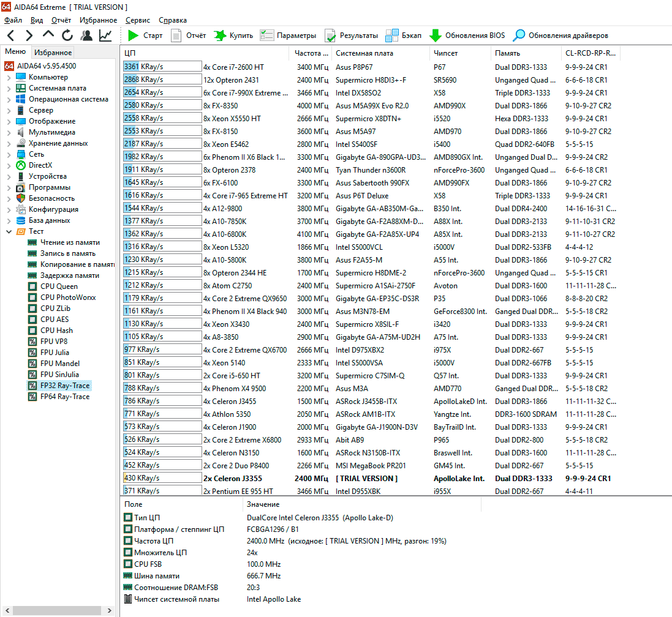Open the Результаты toolbar item
Viewport: 672px width, 617px height.
352,36
